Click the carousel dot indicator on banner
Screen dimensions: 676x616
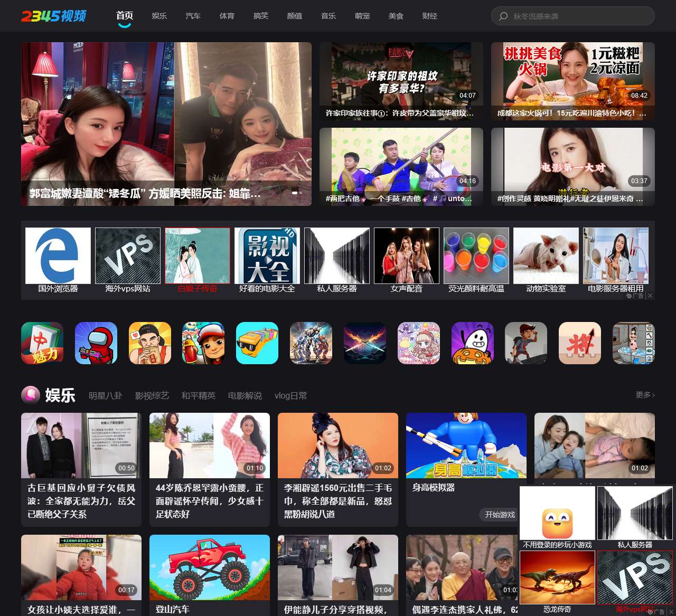[x=297, y=193]
